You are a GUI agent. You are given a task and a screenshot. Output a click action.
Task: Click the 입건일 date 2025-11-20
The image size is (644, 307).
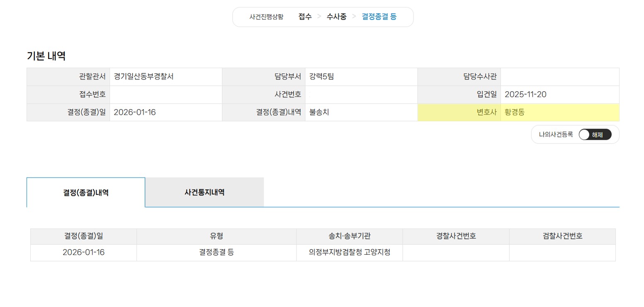(x=525, y=95)
